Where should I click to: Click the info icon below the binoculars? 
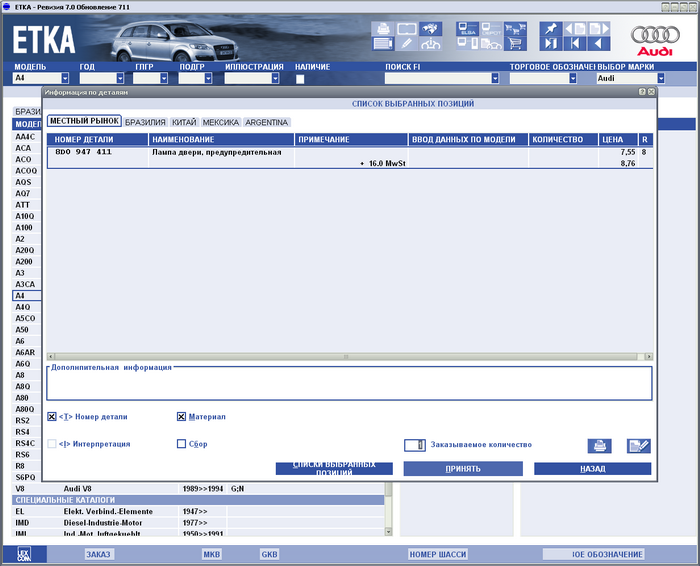(x=430, y=44)
